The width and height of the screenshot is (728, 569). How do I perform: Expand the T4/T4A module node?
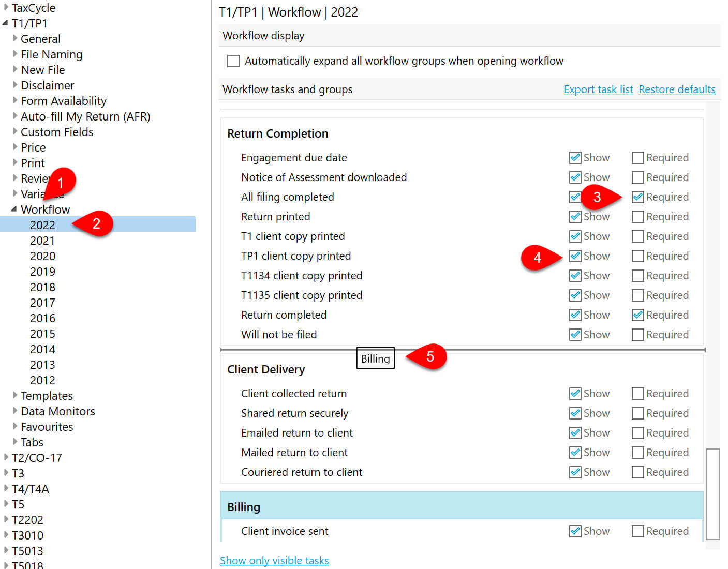click(x=6, y=488)
